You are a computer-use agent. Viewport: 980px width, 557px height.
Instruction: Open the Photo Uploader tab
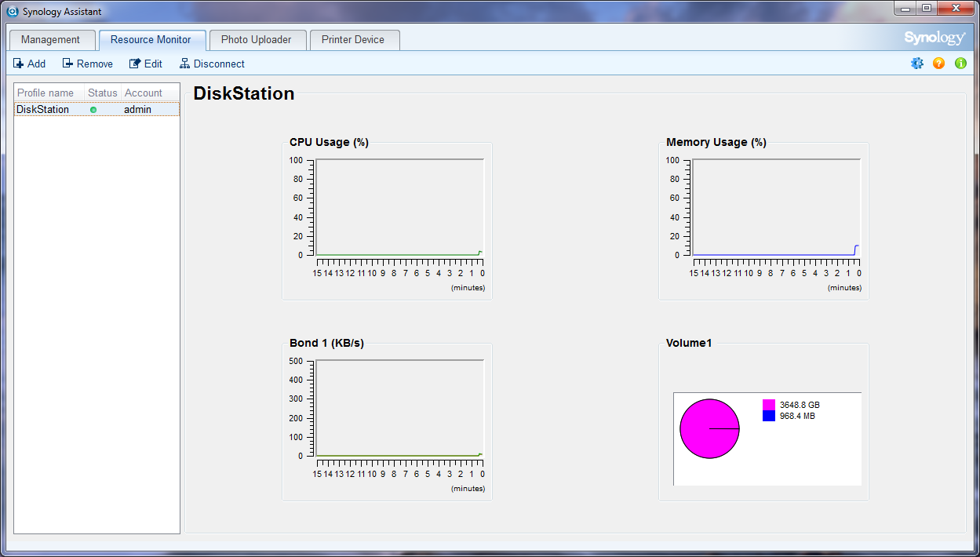tap(257, 40)
